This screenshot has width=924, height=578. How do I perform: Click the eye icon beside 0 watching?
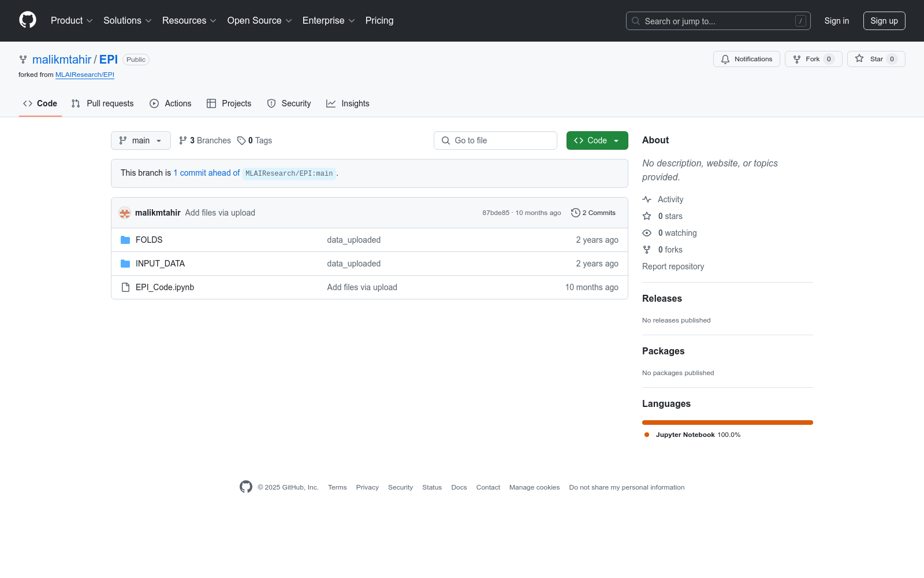coord(647,233)
